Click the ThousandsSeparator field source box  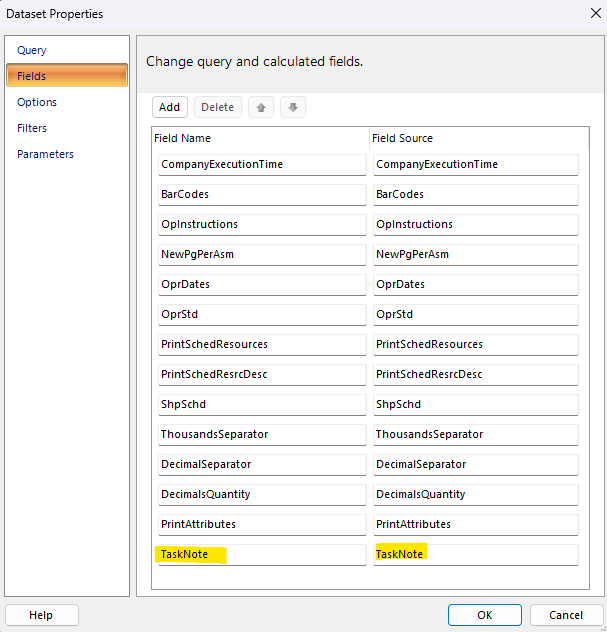pyautogui.click(x=476, y=434)
